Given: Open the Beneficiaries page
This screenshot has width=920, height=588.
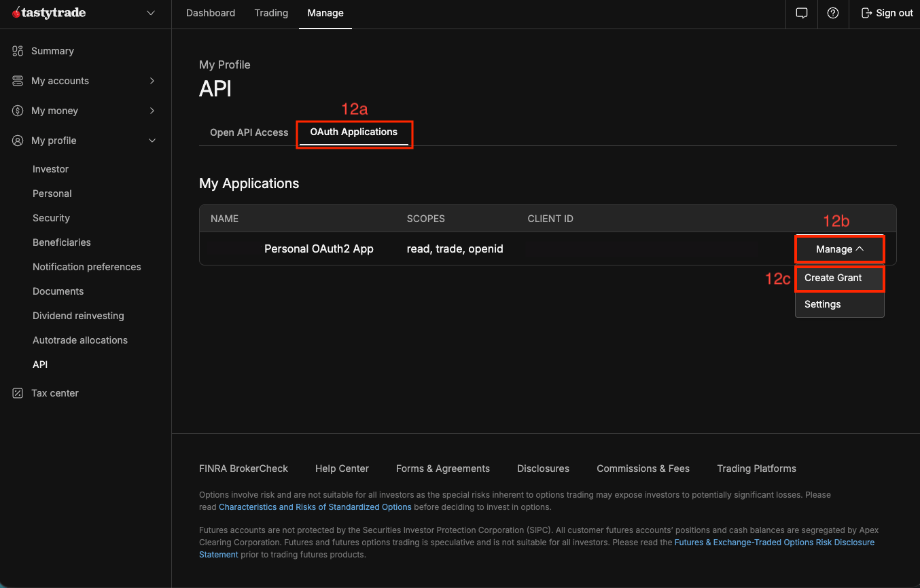Looking at the screenshot, I should coord(62,242).
